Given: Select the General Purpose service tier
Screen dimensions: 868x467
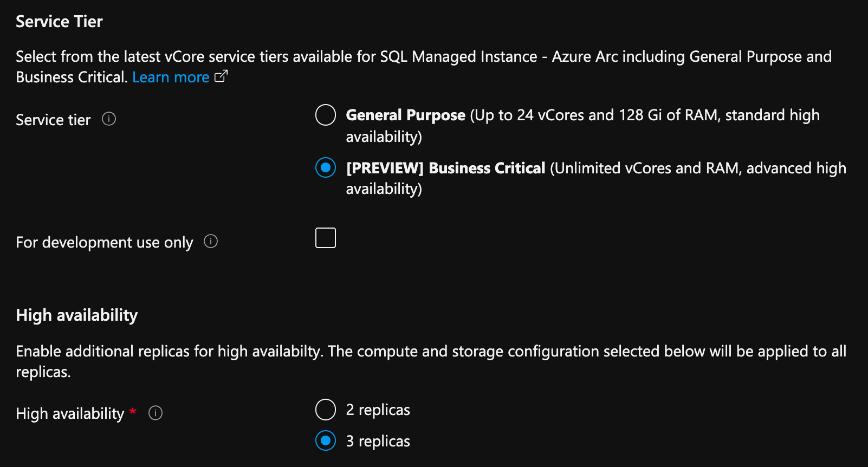Looking at the screenshot, I should (x=325, y=115).
